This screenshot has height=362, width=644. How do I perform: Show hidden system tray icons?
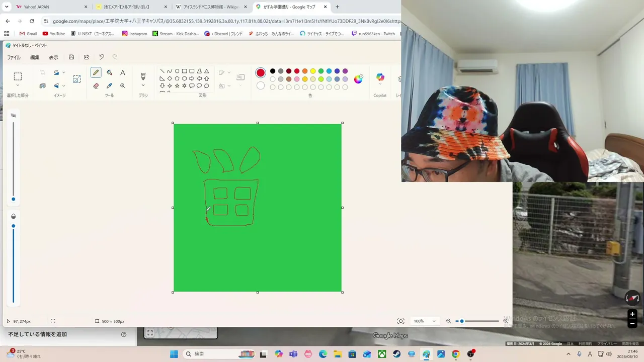(x=569, y=354)
